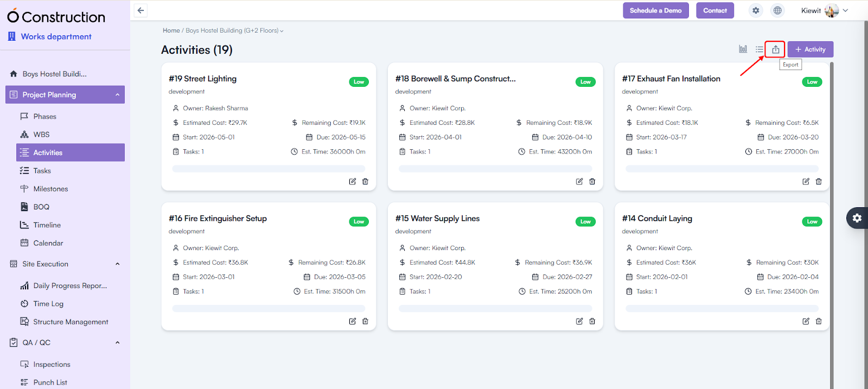The image size is (868, 389).
Task: Click the #19 Street Lighting progress bar
Action: pos(269,169)
